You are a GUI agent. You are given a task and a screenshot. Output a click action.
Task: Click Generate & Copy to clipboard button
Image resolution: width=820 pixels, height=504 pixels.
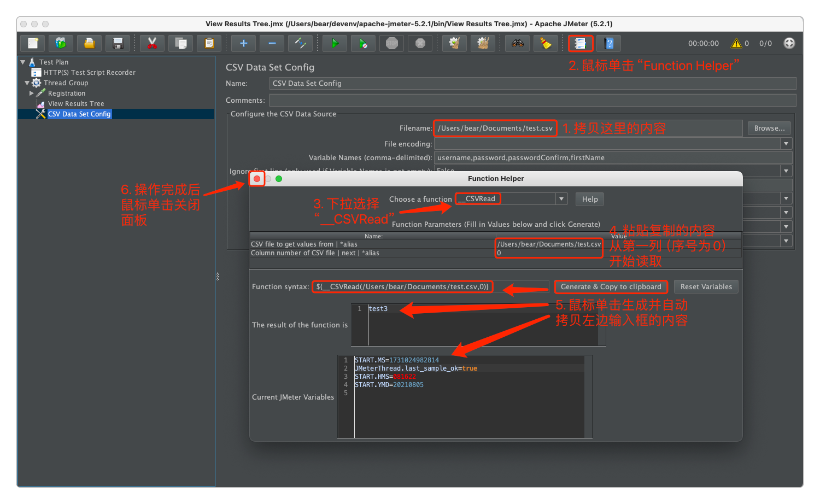[611, 286]
